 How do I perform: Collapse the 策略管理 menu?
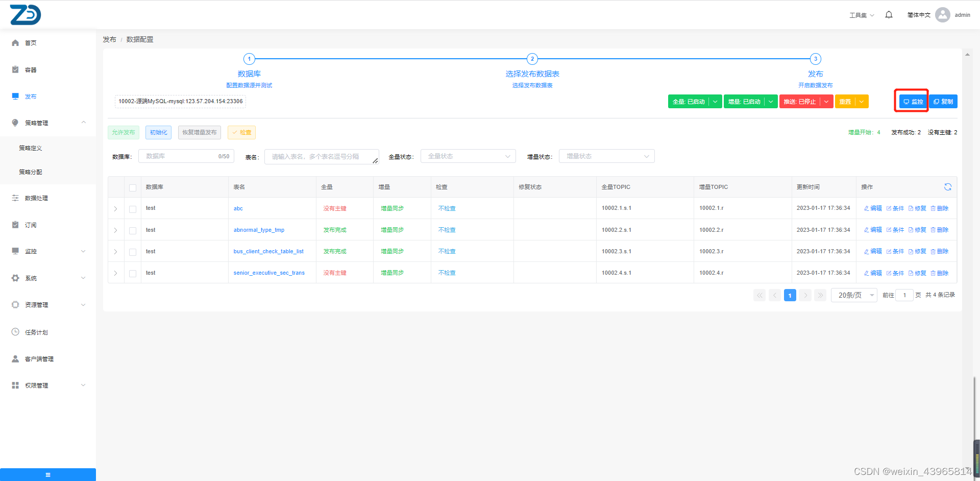click(48, 123)
